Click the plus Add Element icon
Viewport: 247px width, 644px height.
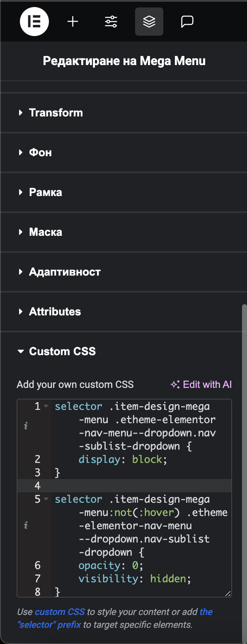tap(73, 22)
